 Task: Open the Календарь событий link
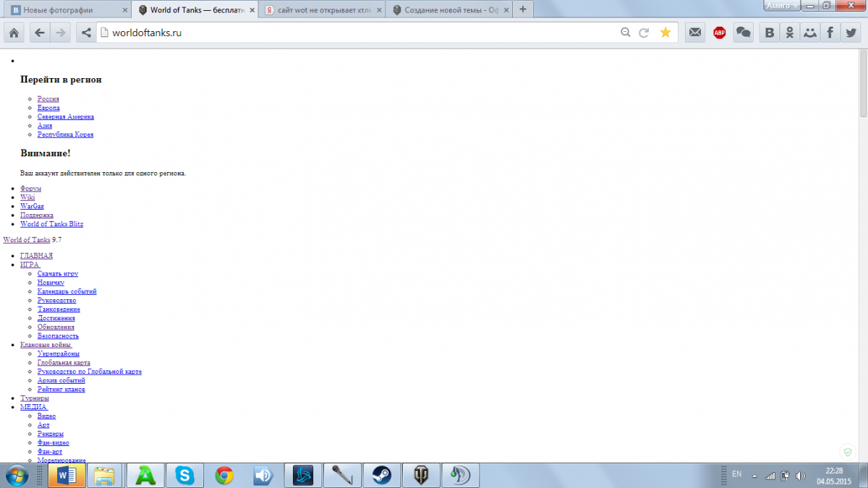[x=67, y=291]
